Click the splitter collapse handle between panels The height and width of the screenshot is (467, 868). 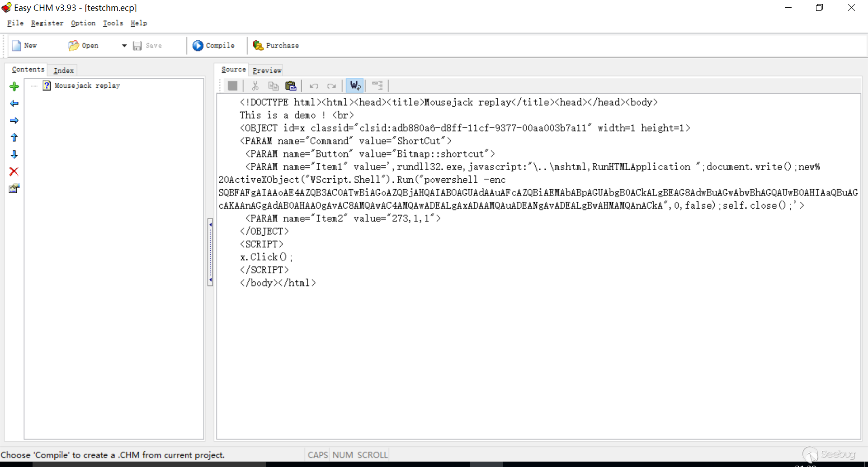point(210,252)
